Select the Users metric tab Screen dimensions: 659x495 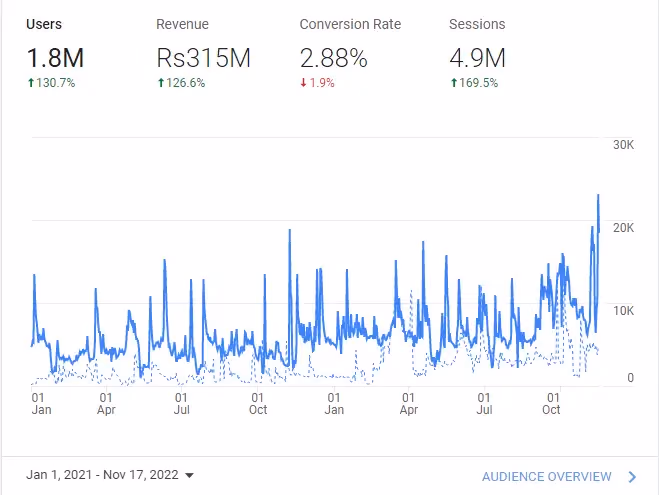click(x=55, y=53)
